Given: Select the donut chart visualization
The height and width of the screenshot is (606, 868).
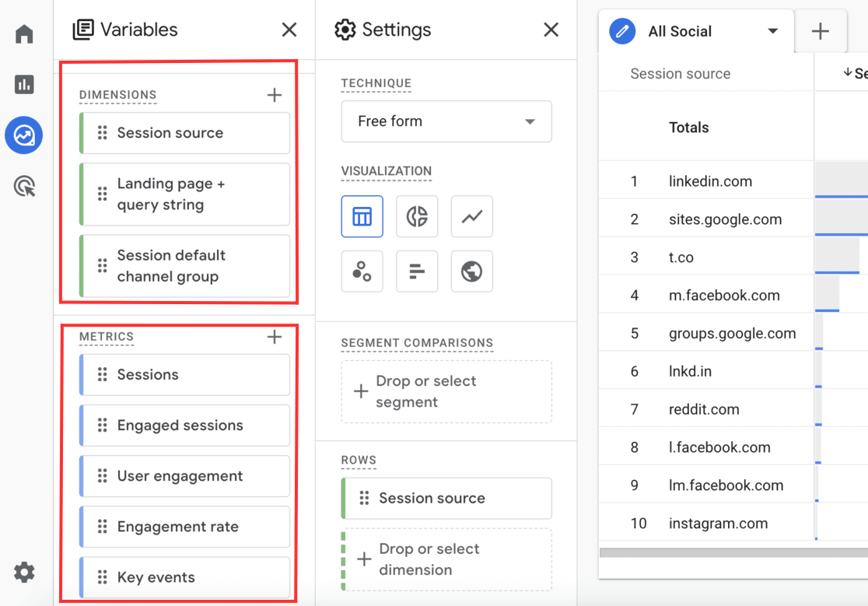Looking at the screenshot, I should pos(417,216).
